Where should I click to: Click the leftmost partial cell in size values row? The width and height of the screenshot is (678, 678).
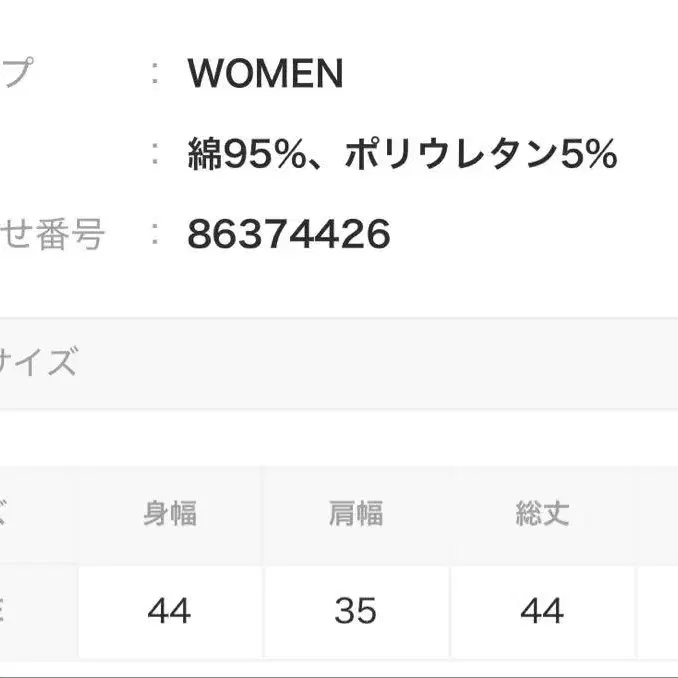(35, 610)
